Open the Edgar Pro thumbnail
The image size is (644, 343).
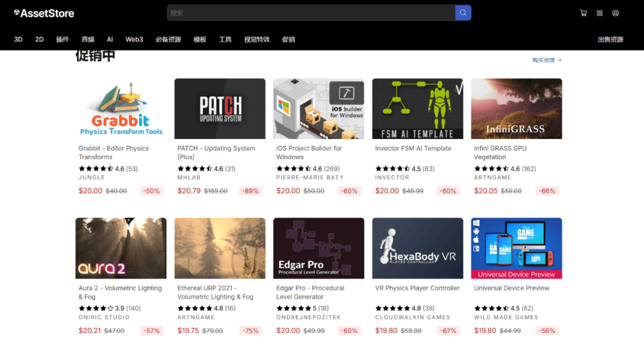tap(318, 248)
